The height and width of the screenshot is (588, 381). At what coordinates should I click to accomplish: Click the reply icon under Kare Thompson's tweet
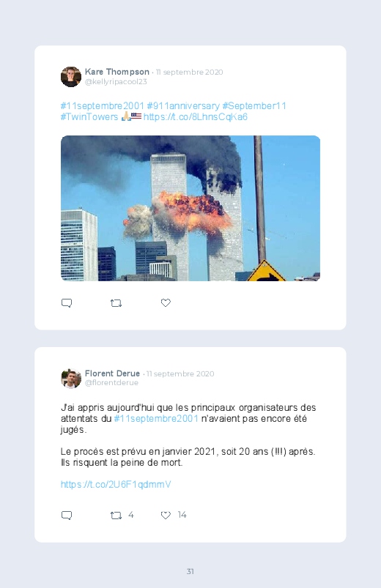coord(67,302)
